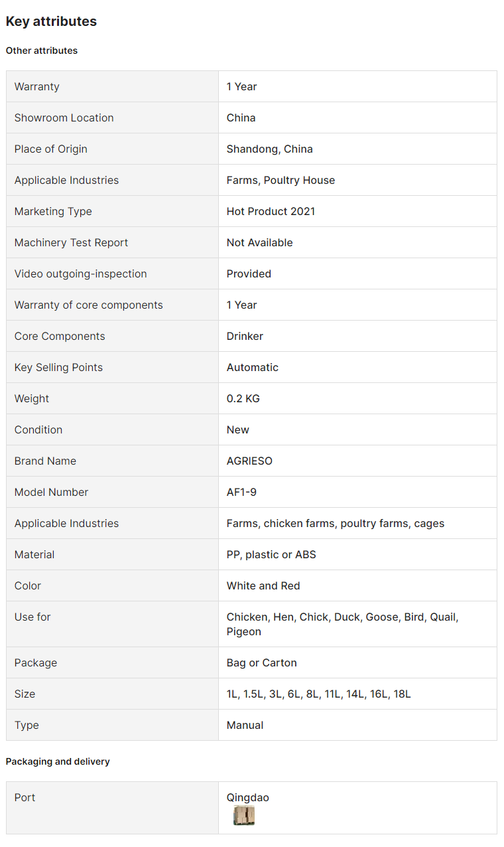The height and width of the screenshot is (847, 504).
Task: Select the Video outgoing-inspection Provided value
Action: click(249, 273)
